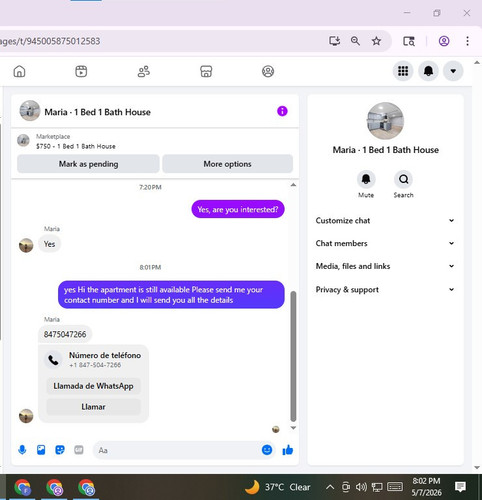The image size is (482, 500).
Task: Open the Reels video icon
Action: (x=81, y=71)
